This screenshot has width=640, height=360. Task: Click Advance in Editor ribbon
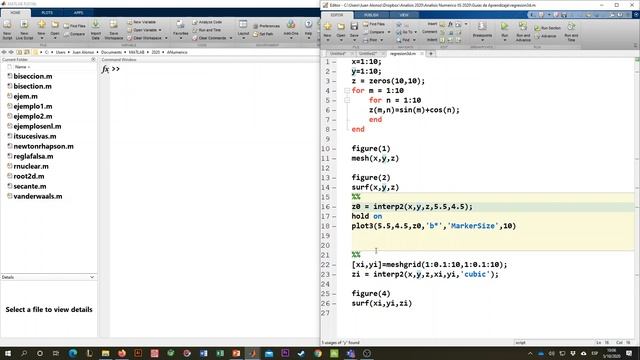[x=545, y=36]
